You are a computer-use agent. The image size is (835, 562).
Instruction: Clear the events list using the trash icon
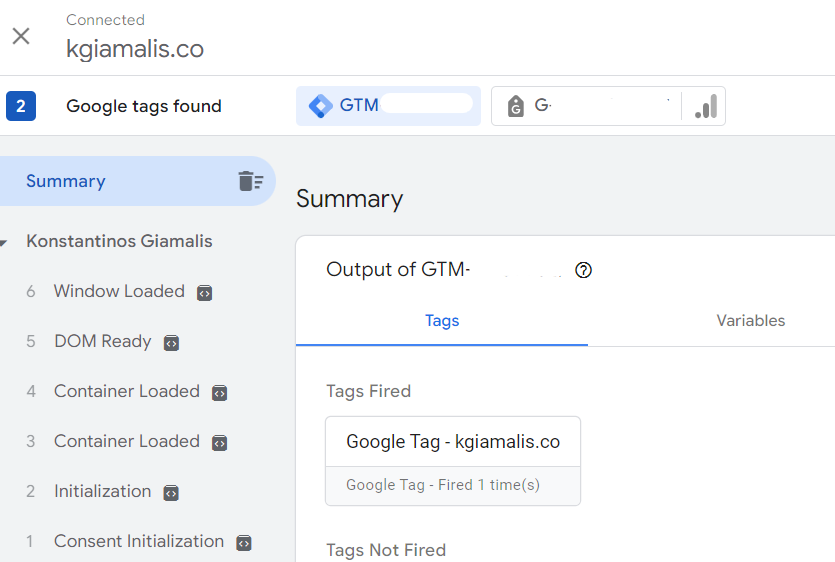251,181
